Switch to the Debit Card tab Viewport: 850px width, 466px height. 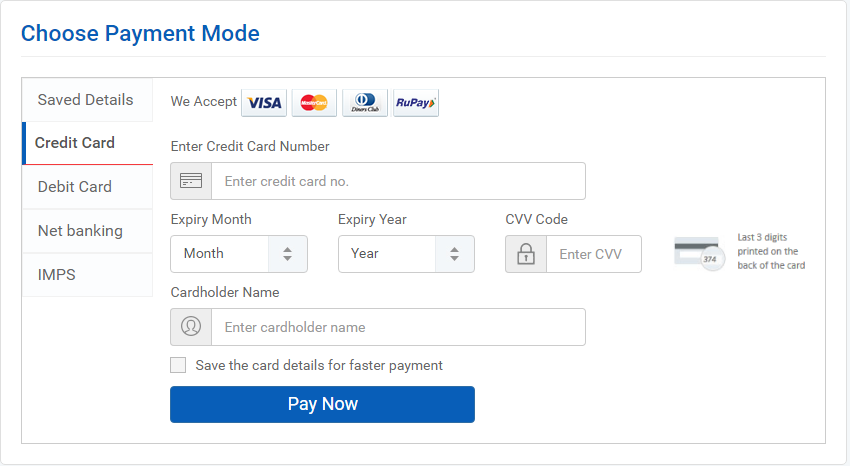[x=87, y=187]
